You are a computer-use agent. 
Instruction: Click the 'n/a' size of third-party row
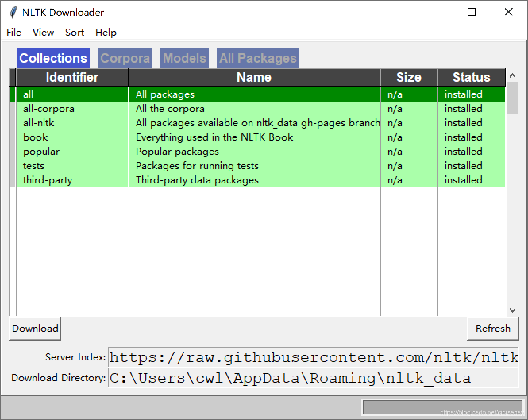point(395,180)
